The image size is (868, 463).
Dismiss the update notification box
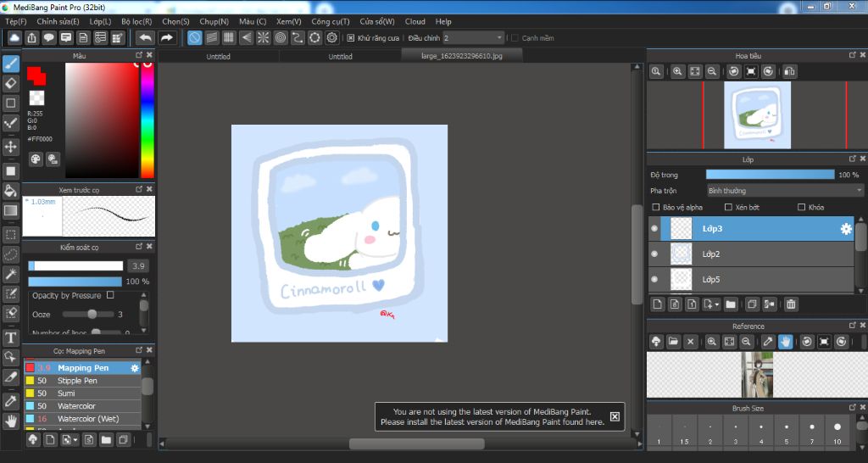[x=615, y=416]
